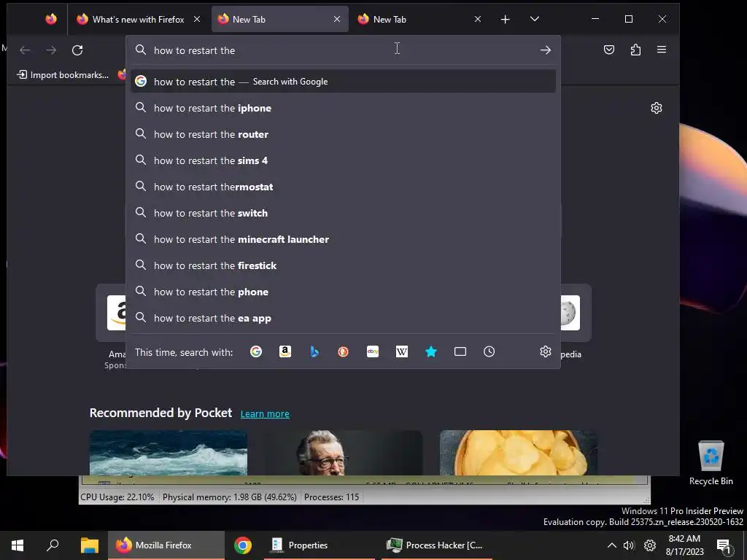This screenshot has width=747, height=560.
Task: Select the rightmost New Tab tab
Action: pyautogui.click(x=420, y=19)
